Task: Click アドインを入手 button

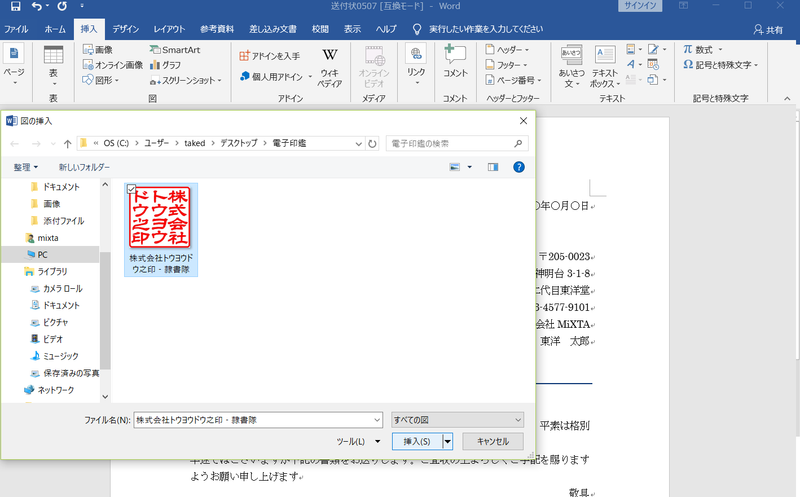Action: [269, 56]
